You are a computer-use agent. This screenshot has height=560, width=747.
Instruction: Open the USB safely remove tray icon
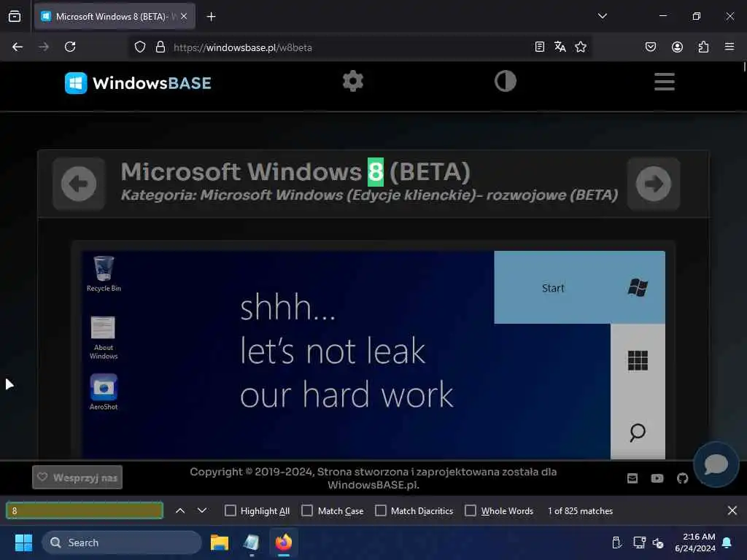point(616,542)
